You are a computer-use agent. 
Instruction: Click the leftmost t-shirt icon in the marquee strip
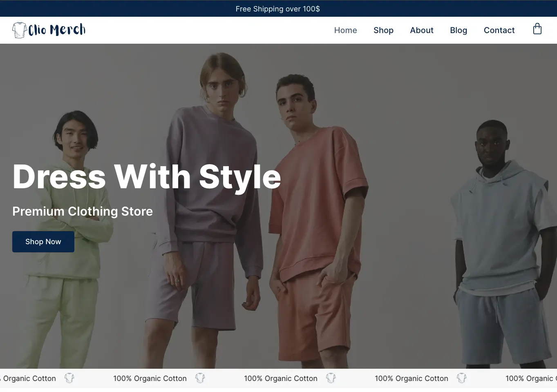(69, 378)
